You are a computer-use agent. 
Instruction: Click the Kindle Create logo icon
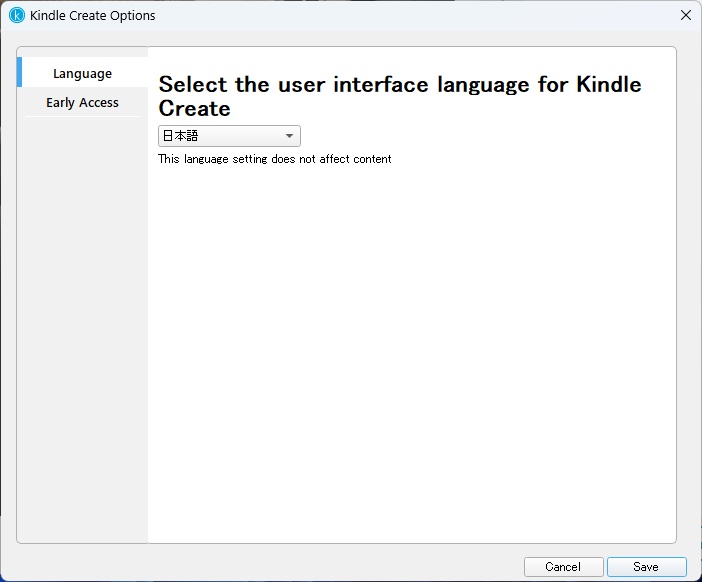(17, 15)
